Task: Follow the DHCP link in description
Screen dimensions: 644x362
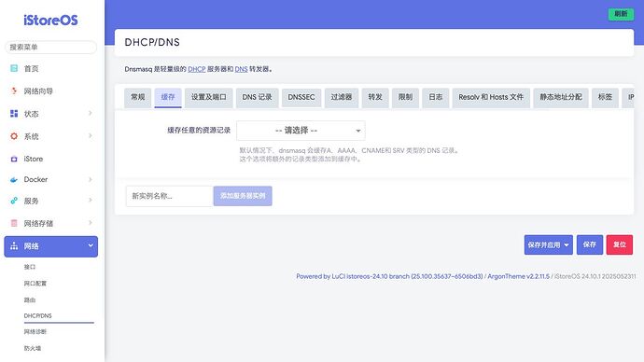Action: (x=196, y=69)
